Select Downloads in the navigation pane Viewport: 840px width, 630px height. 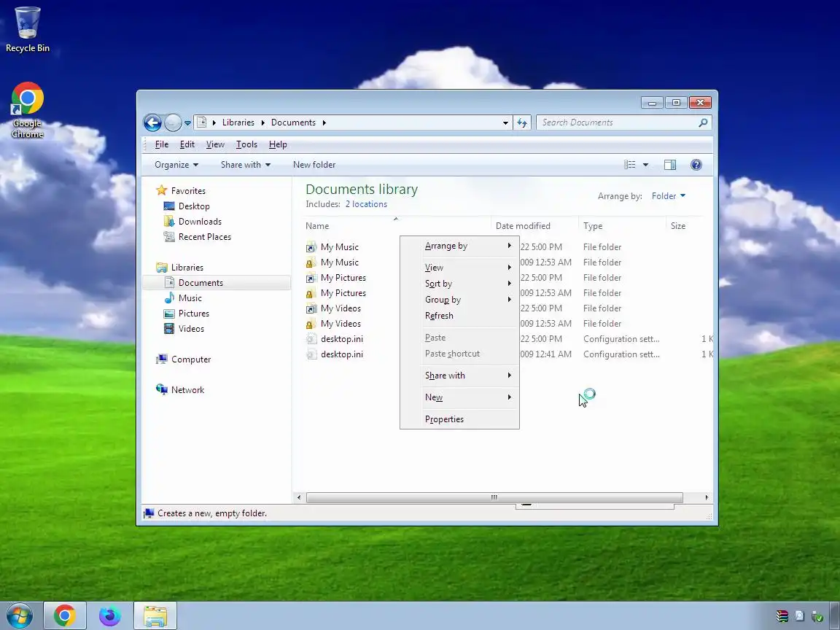199,222
